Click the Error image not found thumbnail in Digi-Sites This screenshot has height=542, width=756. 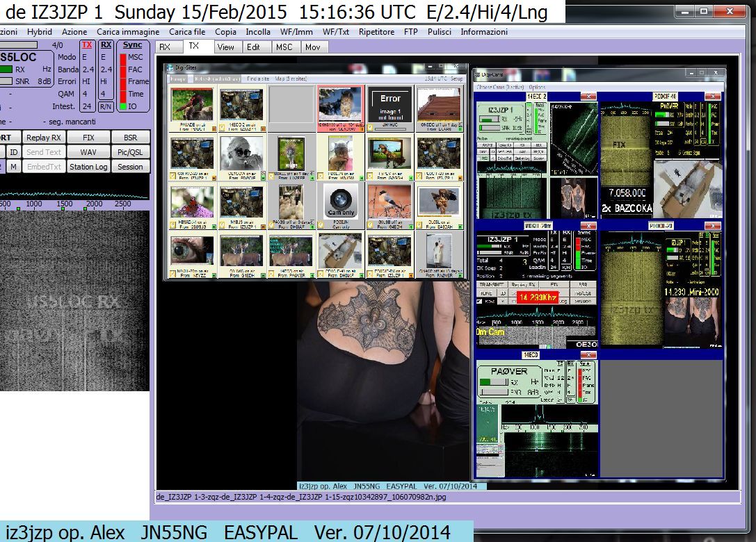(x=390, y=105)
